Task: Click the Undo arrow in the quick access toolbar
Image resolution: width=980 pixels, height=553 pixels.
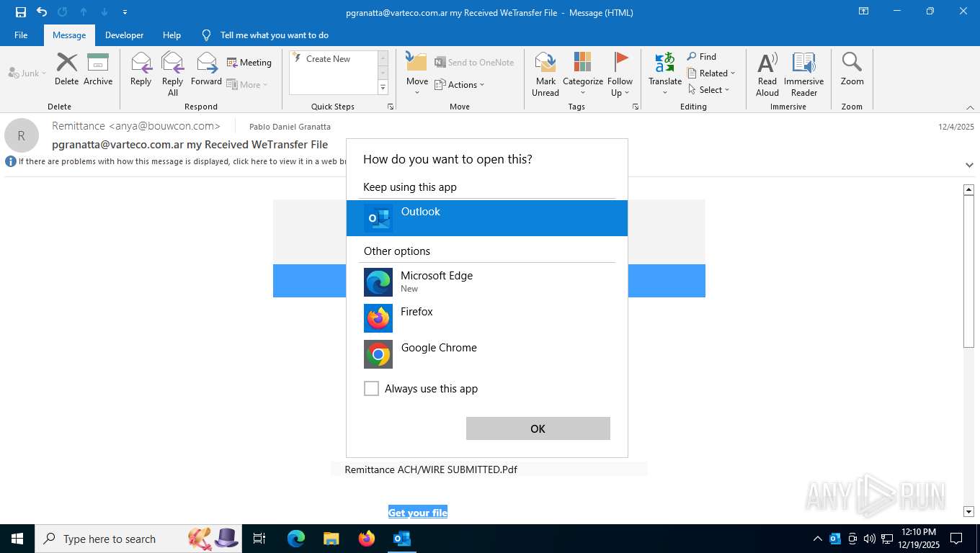Action: pyautogui.click(x=42, y=12)
